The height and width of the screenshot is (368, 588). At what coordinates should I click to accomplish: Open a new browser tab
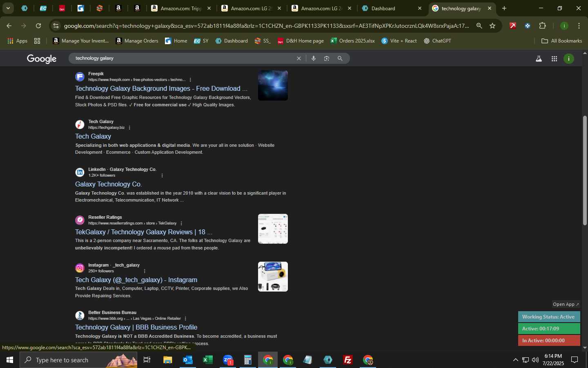[x=504, y=8]
